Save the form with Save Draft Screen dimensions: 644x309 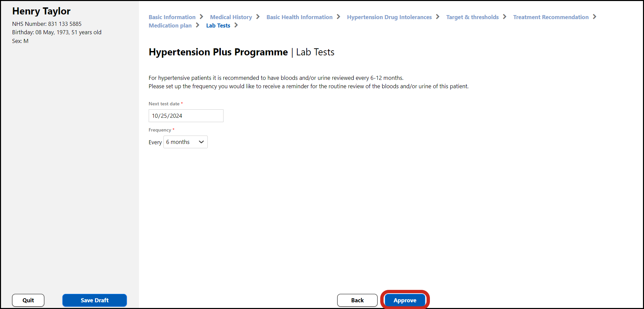(95, 300)
